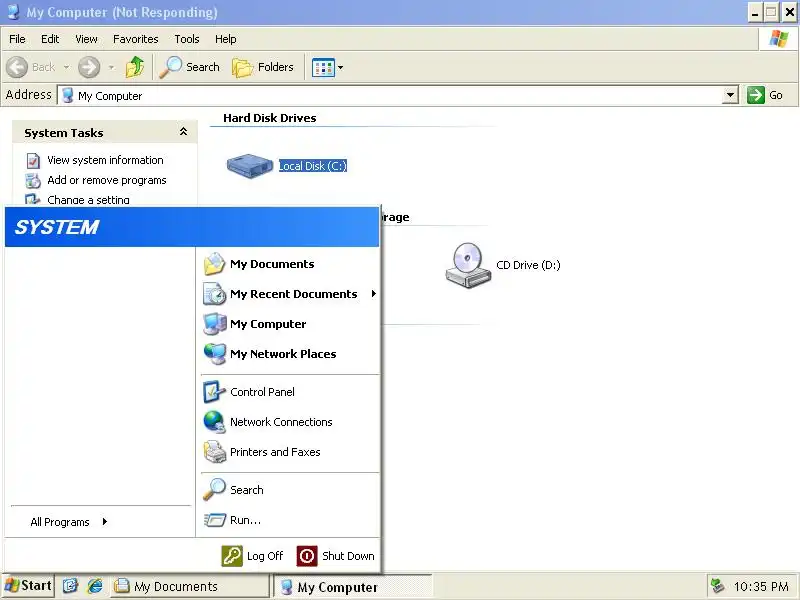Viewport: 800px width, 600px height.
Task: Click View system information link
Action: pyautogui.click(x=105, y=160)
